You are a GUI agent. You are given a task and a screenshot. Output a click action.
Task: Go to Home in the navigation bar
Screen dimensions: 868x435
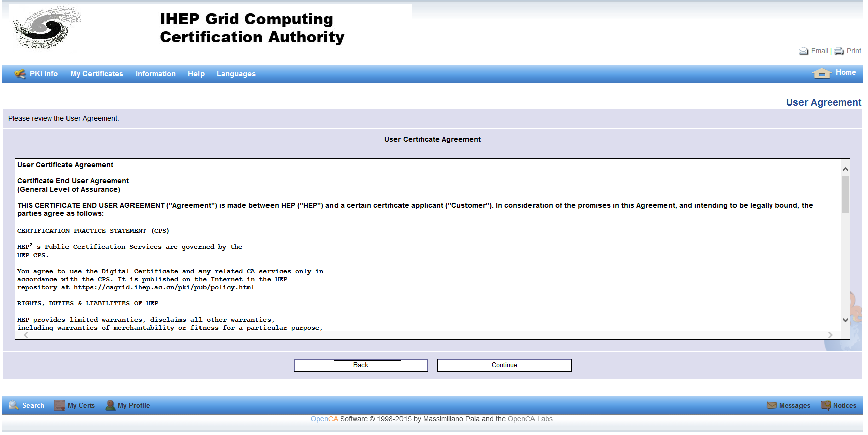846,72
